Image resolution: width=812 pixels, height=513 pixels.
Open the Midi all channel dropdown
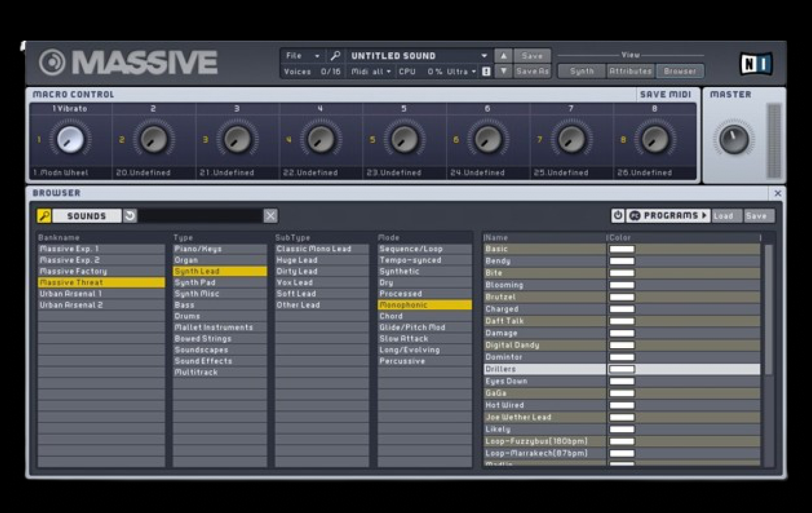pos(371,71)
